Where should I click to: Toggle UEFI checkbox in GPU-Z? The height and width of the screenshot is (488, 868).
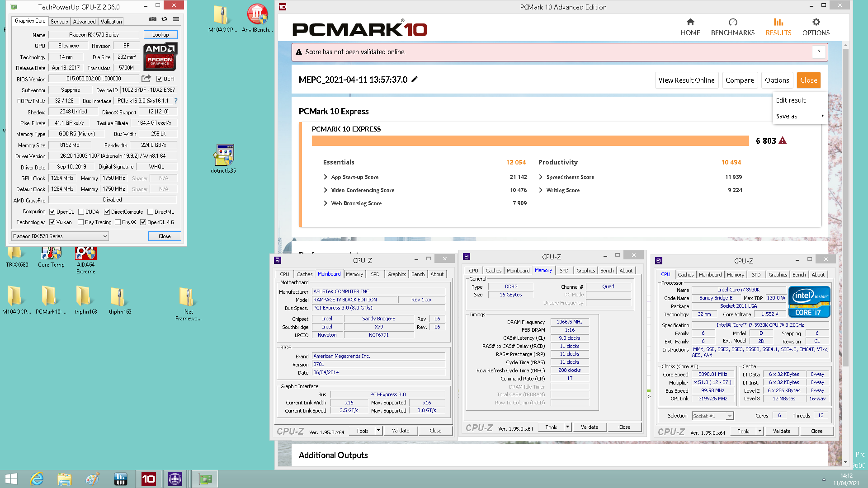click(x=159, y=79)
